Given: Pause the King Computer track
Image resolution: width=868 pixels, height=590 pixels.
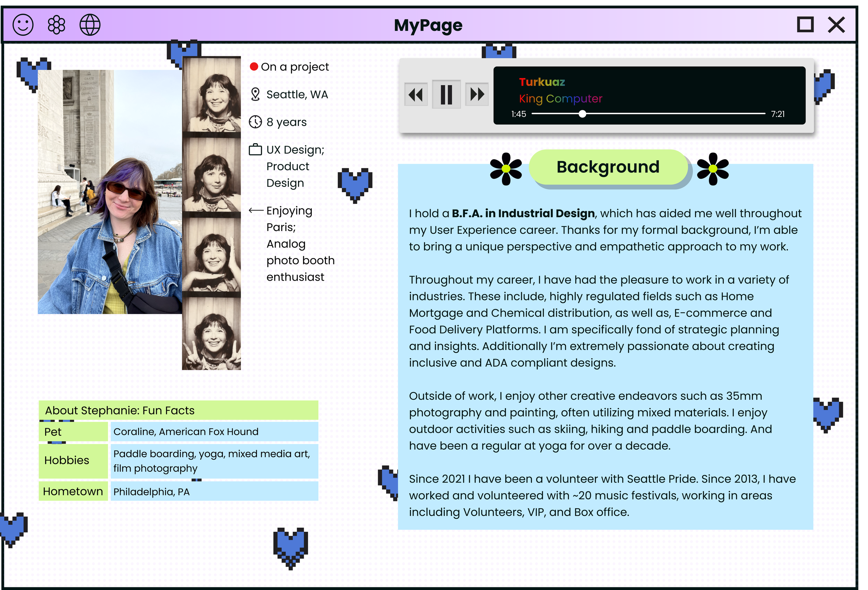Looking at the screenshot, I should [x=446, y=94].
